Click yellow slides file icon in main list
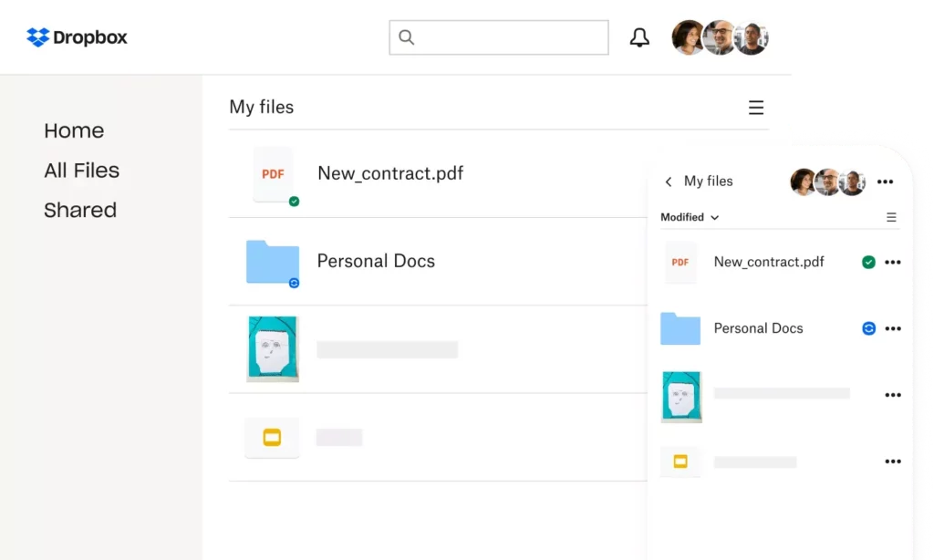934x560 pixels. point(272,438)
